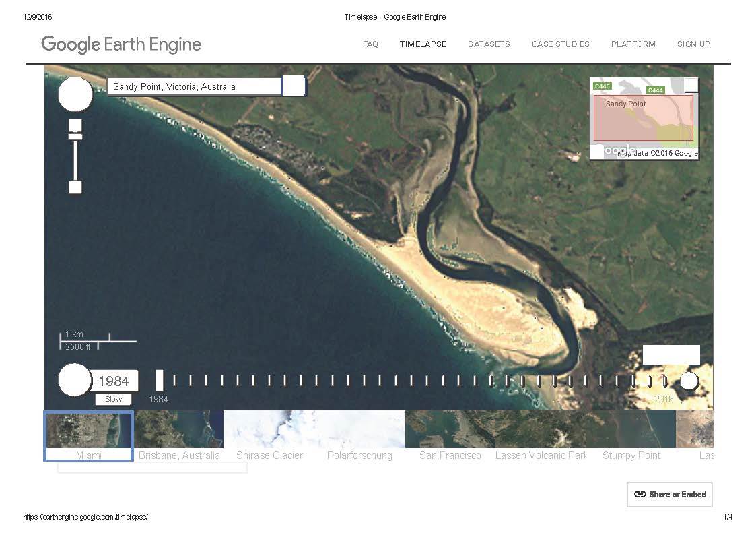This screenshot has height=535, width=756.
Task: Click the fullscreen control at the timeline's right end
Action: (689, 381)
